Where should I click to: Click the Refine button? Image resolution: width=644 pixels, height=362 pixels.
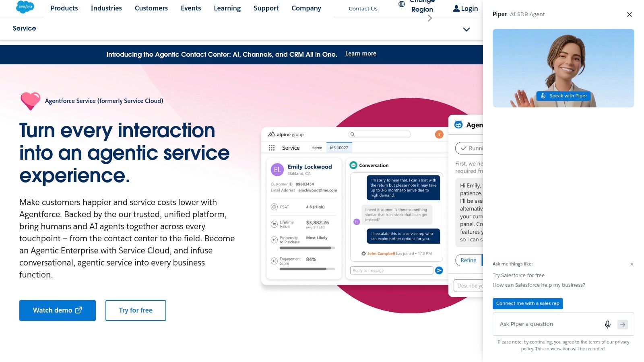point(469,260)
